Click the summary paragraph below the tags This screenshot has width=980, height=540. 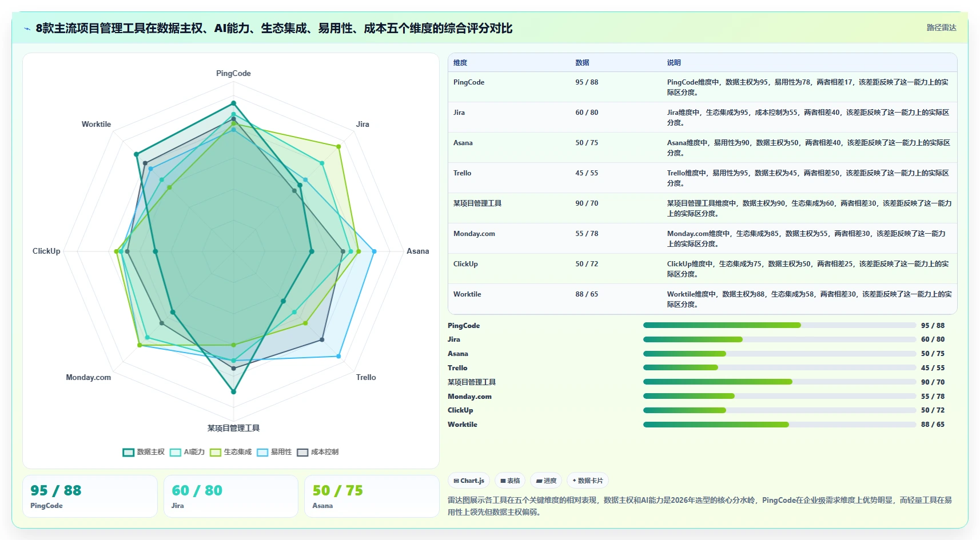700,506
